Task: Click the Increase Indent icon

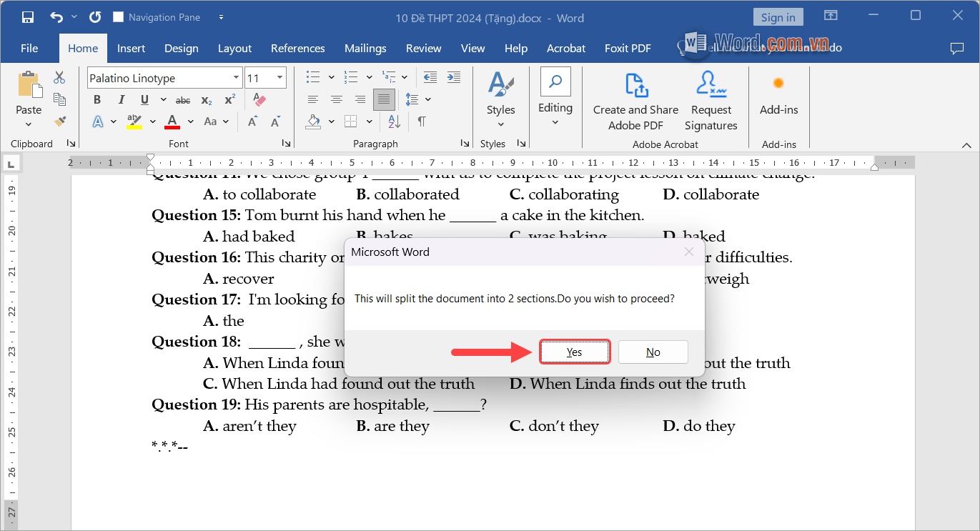Action: pos(454,77)
